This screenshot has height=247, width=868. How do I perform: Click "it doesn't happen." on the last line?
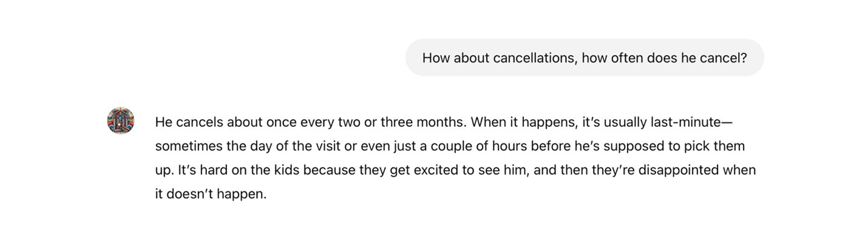point(211,195)
